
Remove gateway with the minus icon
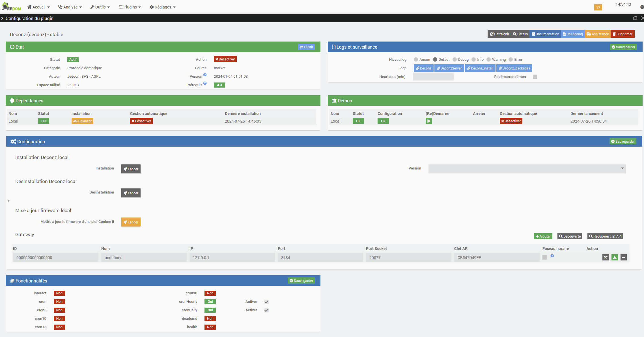tap(624, 258)
